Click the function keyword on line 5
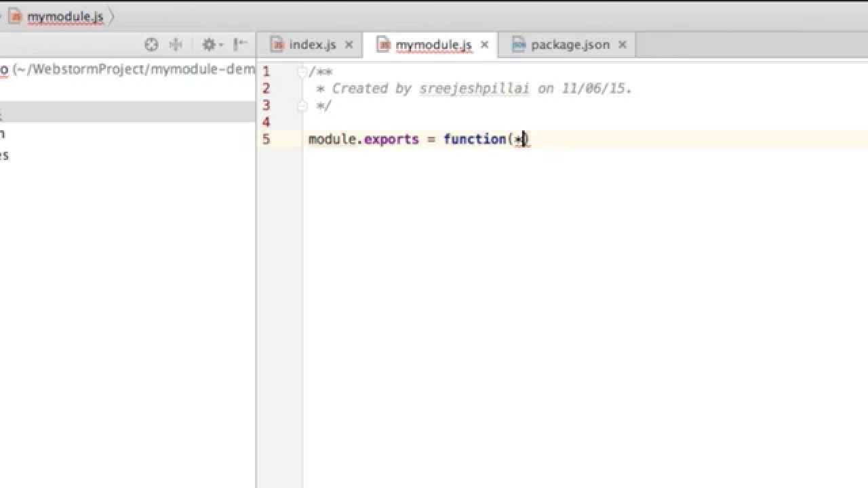The height and width of the screenshot is (488, 868). 474,139
